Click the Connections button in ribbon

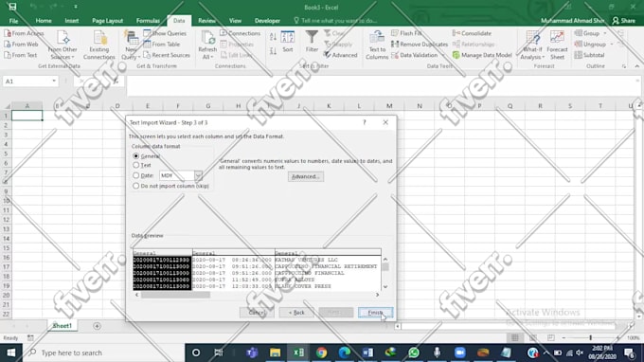click(241, 33)
